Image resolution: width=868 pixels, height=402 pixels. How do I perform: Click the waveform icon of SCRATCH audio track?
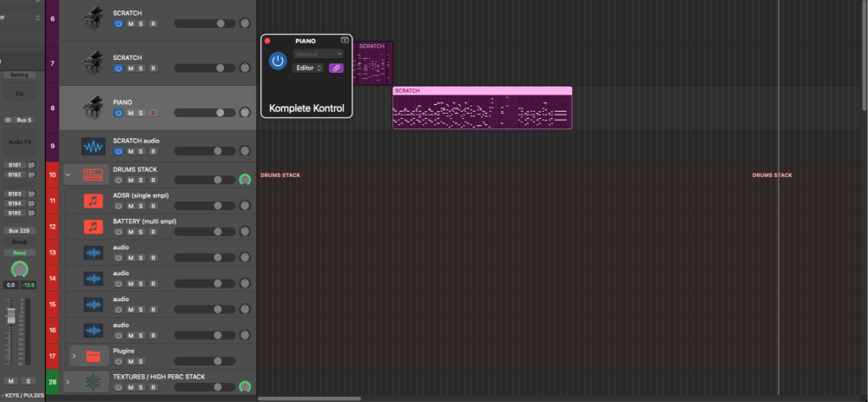click(x=93, y=146)
